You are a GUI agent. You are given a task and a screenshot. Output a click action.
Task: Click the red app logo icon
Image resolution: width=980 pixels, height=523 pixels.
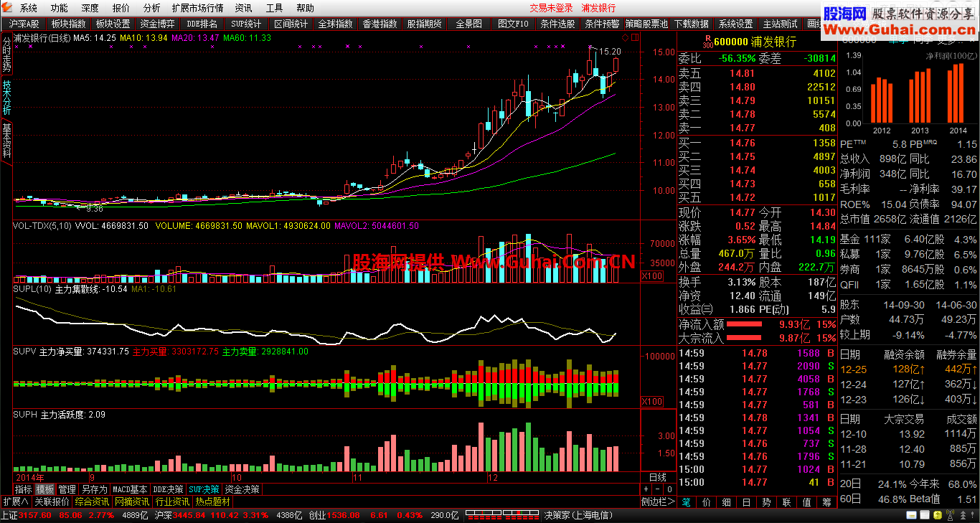(8, 8)
